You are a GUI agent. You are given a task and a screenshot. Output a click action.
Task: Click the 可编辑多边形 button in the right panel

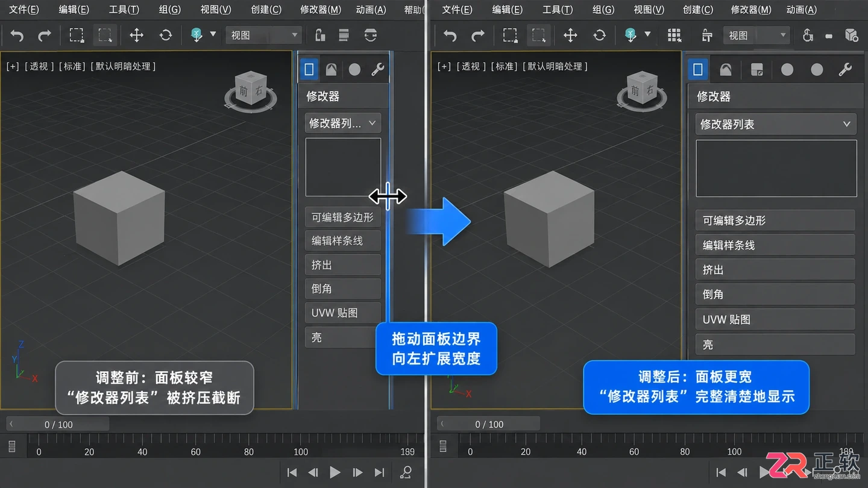point(775,221)
